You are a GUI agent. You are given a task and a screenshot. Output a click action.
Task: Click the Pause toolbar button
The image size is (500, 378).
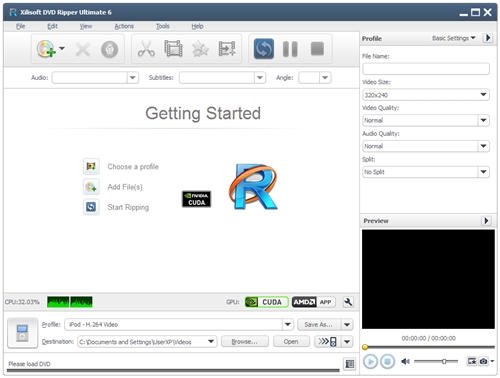(290, 49)
